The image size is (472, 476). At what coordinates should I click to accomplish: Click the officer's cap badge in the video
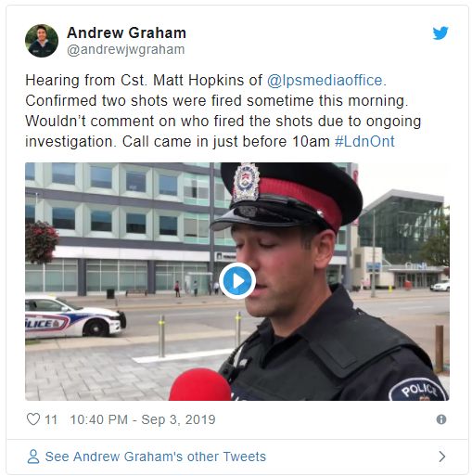point(246,183)
